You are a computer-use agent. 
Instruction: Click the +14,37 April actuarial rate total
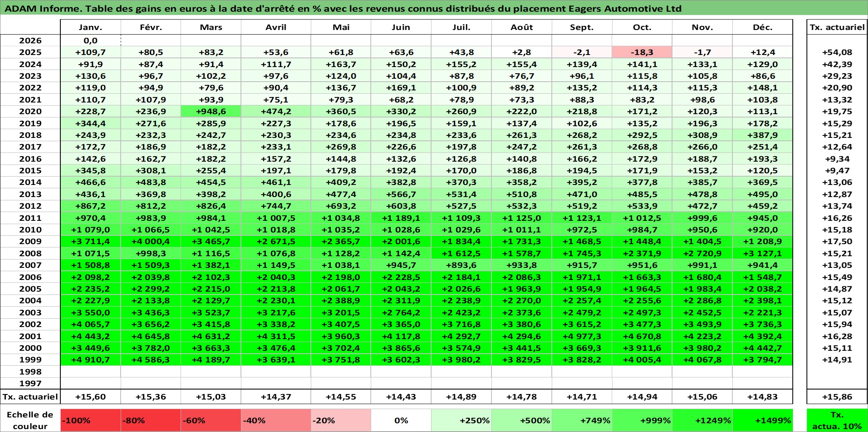(x=276, y=397)
